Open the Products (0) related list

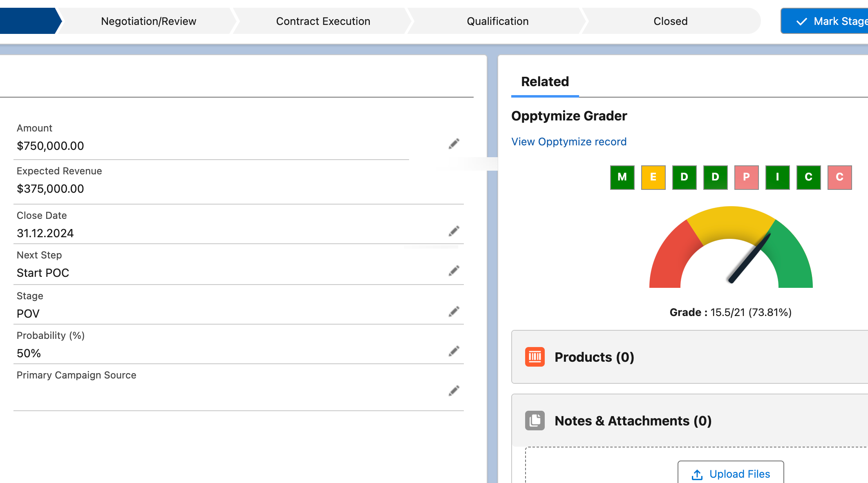[x=594, y=357]
